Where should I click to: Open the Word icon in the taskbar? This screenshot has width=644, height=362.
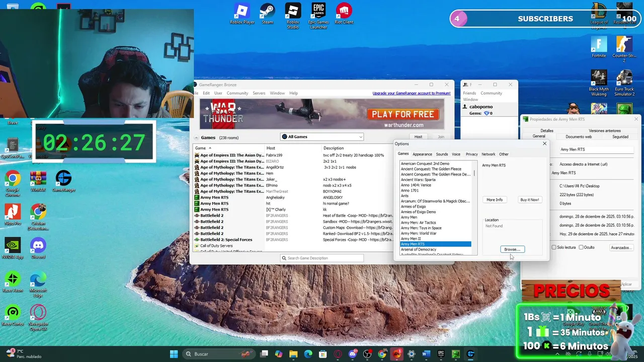(426, 354)
